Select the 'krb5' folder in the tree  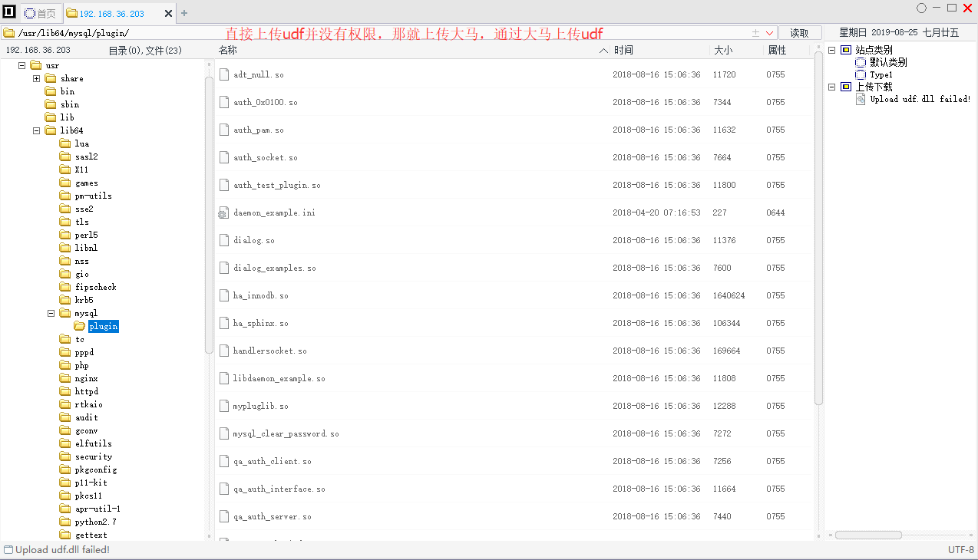pos(84,300)
